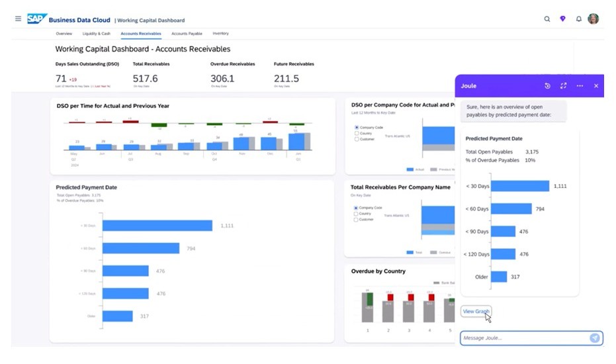Focus the Message Joule input field
This screenshot has height=364, width=616.
click(523, 338)
